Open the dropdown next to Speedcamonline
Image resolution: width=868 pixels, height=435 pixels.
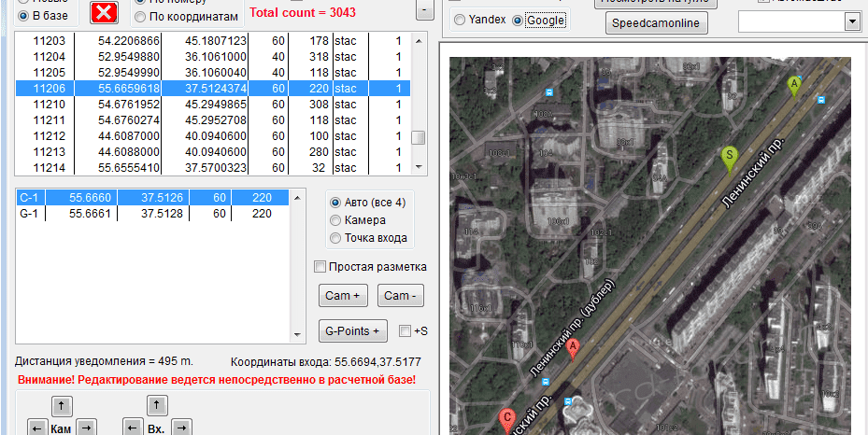851,21
